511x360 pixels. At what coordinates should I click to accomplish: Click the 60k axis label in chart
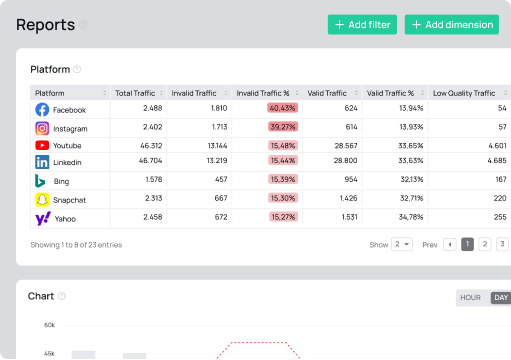[49, 325]
